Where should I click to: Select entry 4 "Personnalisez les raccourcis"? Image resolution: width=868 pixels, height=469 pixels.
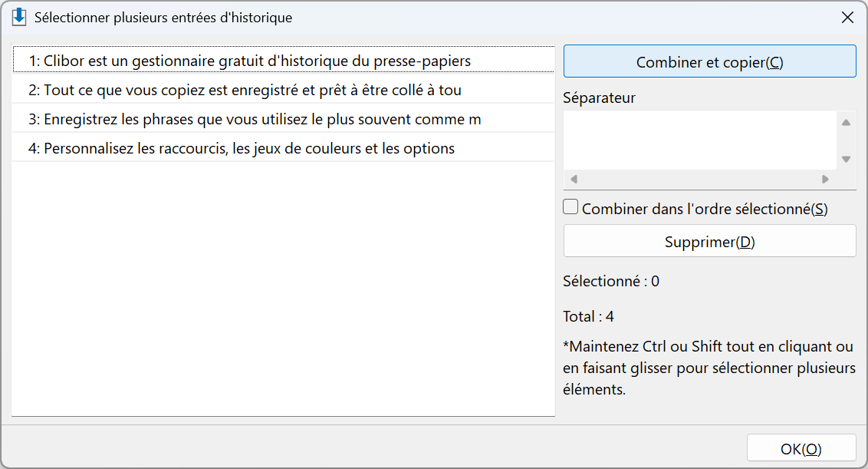284,148
